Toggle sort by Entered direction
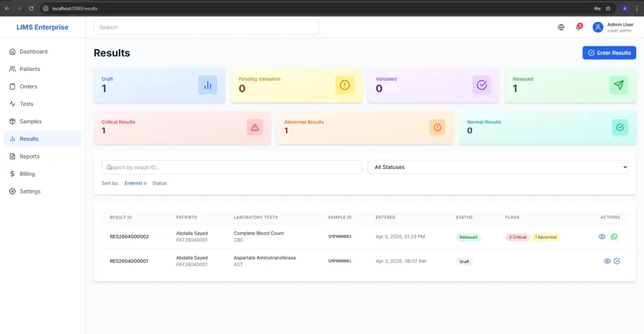The image size is (644, 334). pos(135,183)
